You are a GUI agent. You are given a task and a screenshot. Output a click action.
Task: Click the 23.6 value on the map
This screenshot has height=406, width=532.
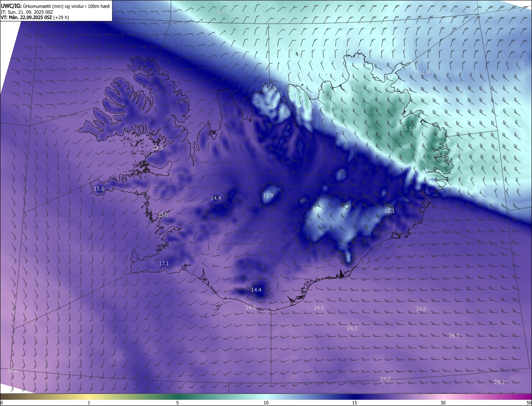point(163,215)
